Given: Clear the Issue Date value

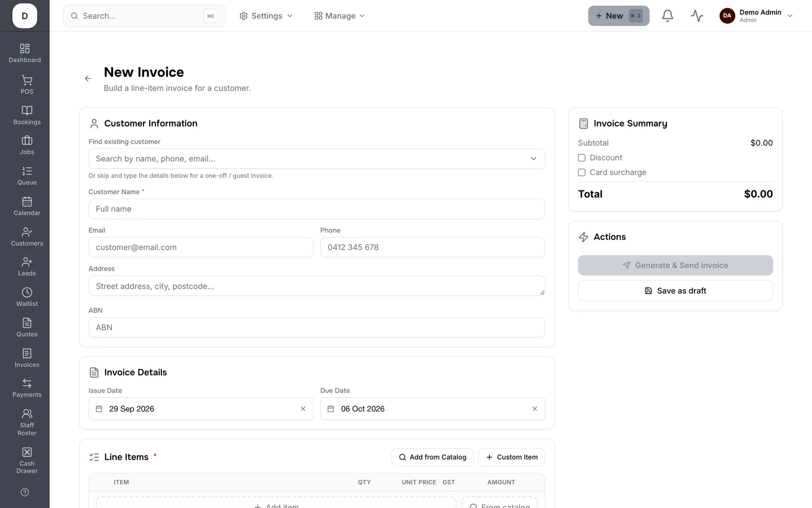Looking at the screenshot, I should tap(303, 409).
